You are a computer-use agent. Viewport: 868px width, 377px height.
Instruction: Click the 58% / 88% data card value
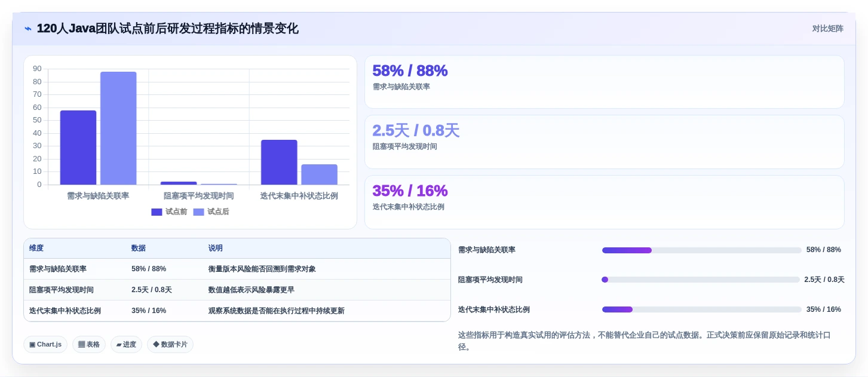pos(410,71)
